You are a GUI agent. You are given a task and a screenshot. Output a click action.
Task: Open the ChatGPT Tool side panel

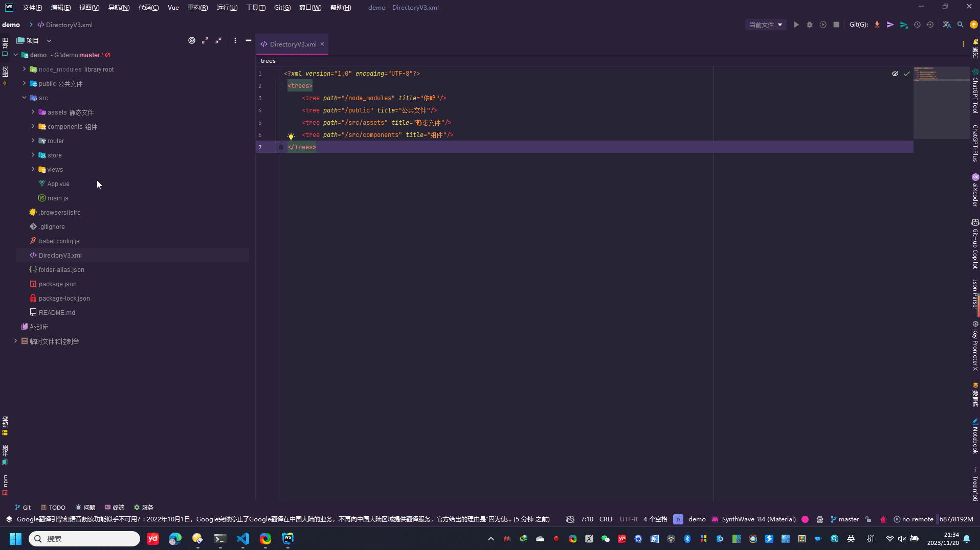tap(975, 91)
